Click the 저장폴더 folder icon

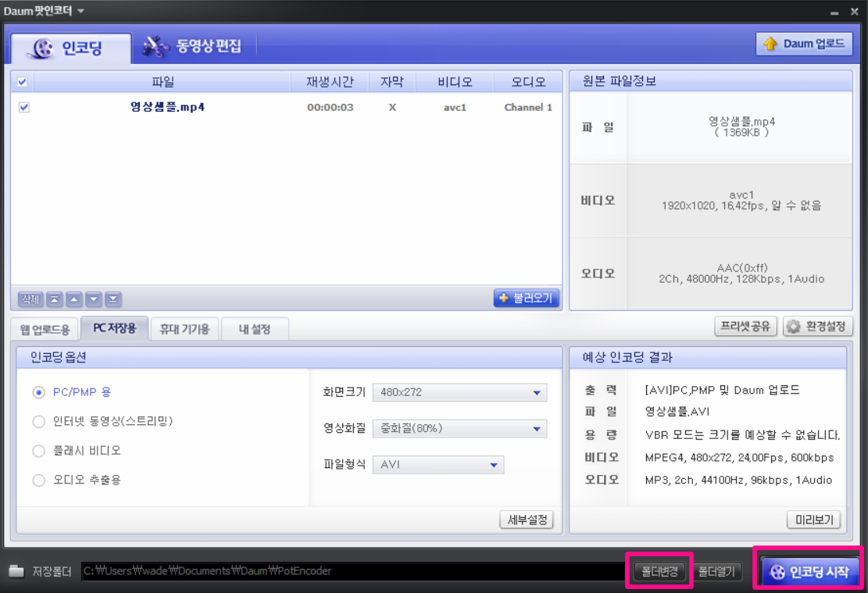[x=16, y=571]
